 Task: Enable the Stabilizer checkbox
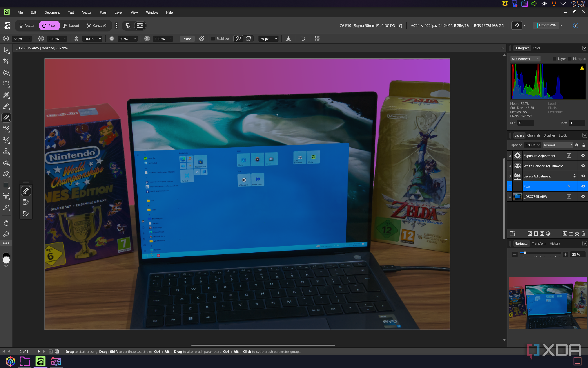tap(213, 39)
